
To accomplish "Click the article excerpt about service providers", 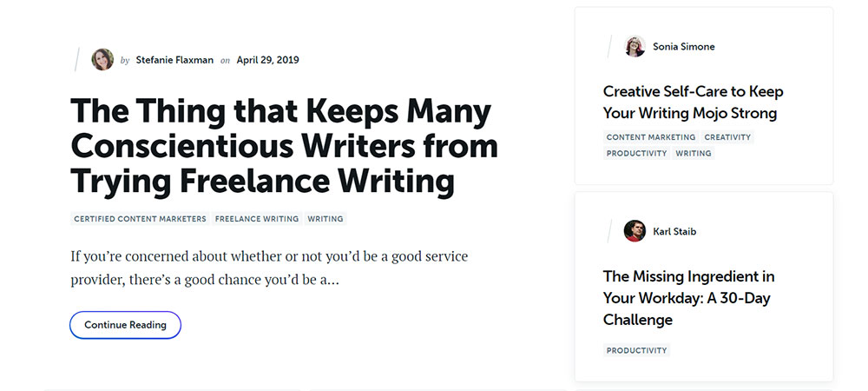I will click(269, 268).
